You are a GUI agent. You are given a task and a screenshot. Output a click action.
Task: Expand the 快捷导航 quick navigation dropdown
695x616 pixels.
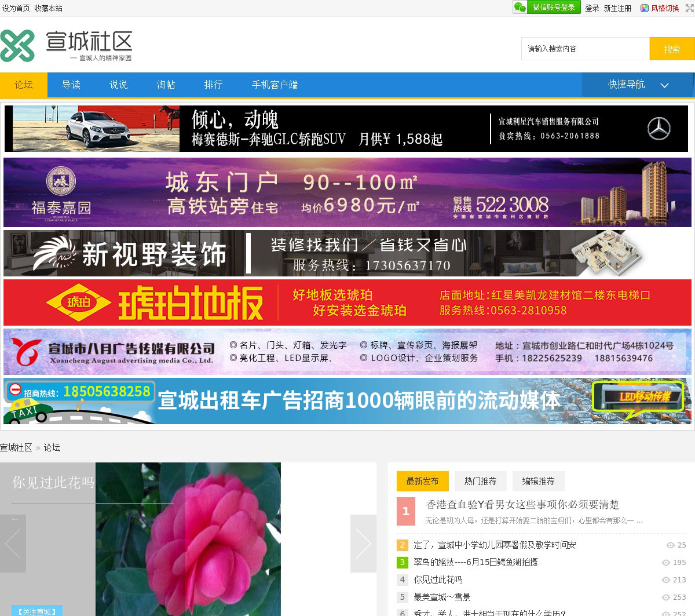[x=638, y=85]
